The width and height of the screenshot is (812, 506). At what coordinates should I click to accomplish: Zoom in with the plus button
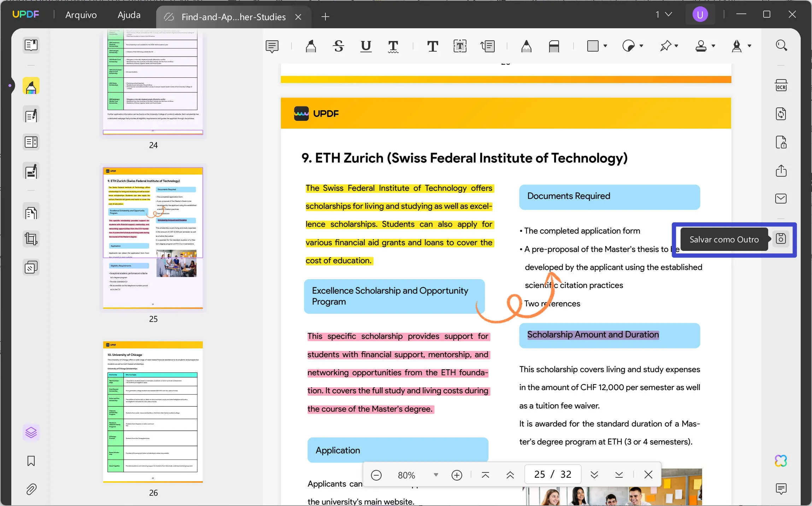pyautogui.click(x=457, y=475)
